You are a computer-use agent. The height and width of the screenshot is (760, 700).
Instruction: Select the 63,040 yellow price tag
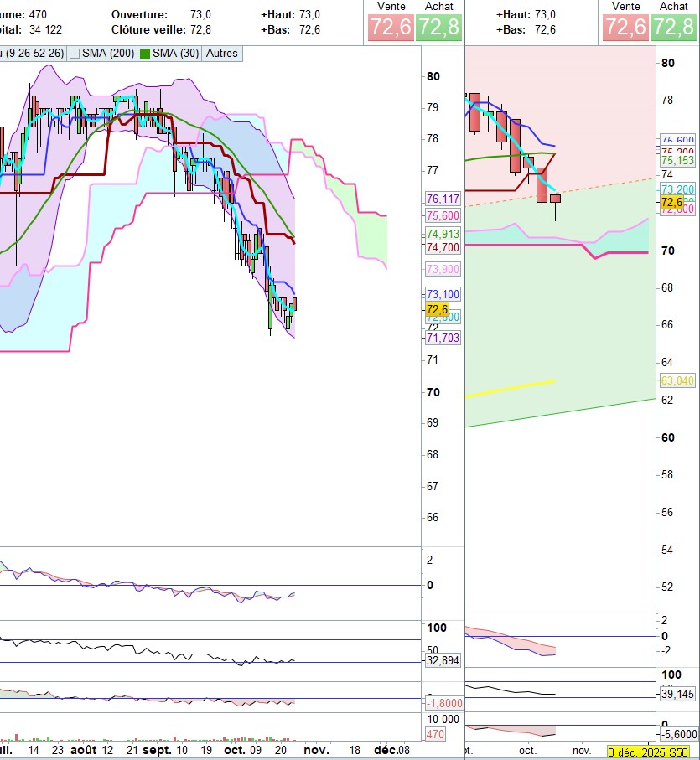(677, 380)
